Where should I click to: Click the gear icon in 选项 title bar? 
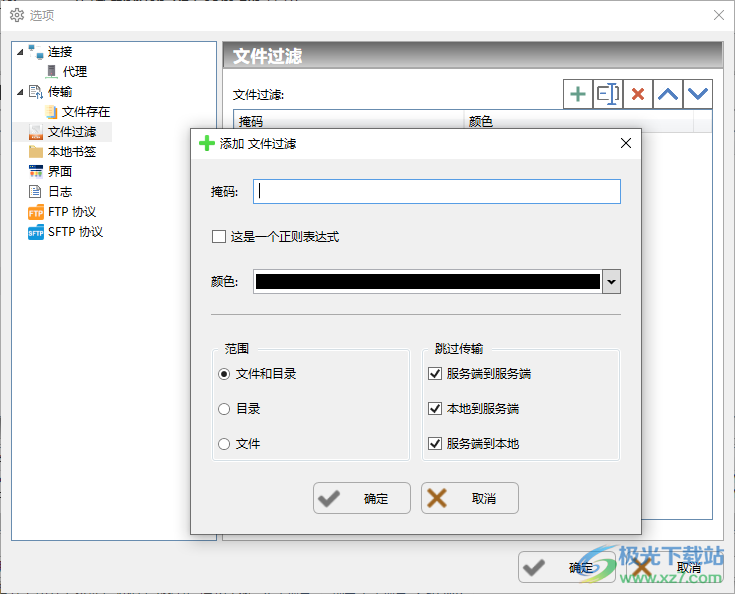click(x=17, y=15)
